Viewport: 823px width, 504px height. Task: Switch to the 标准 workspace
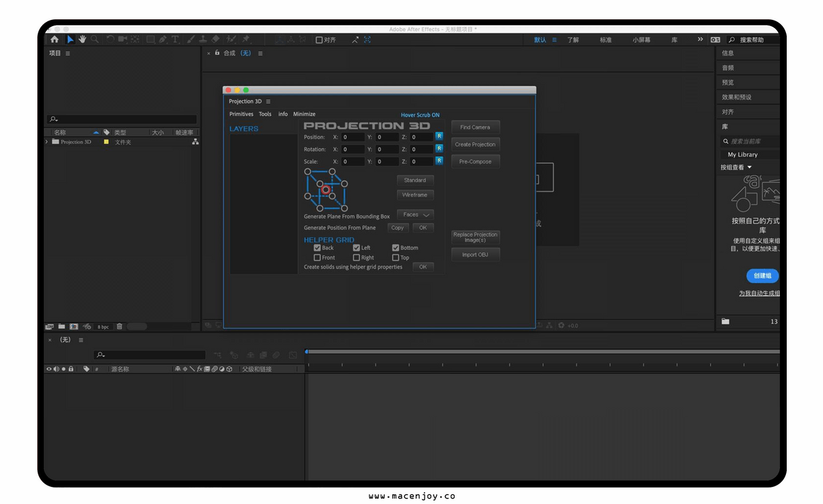[x=606, y=40]
